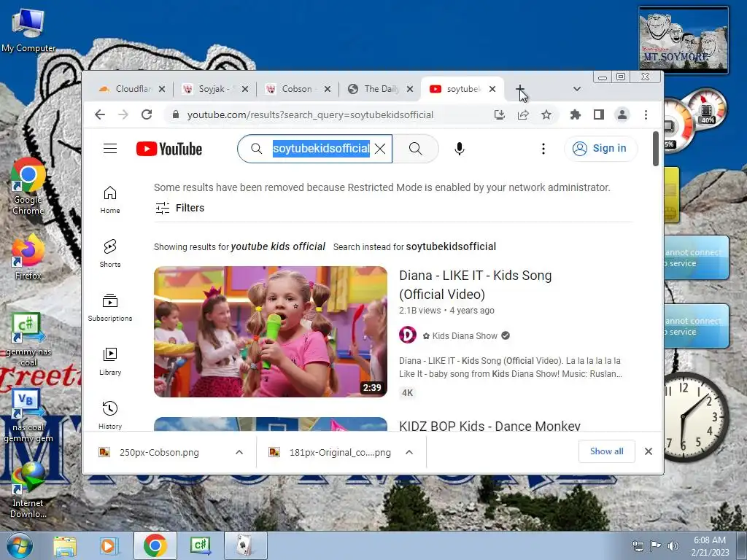Image resolution: width=747 pixels, height=560 pixels.
Task: Toggle Chrome side panel icon
Action: pyautogui.click(x=599, y=114)
